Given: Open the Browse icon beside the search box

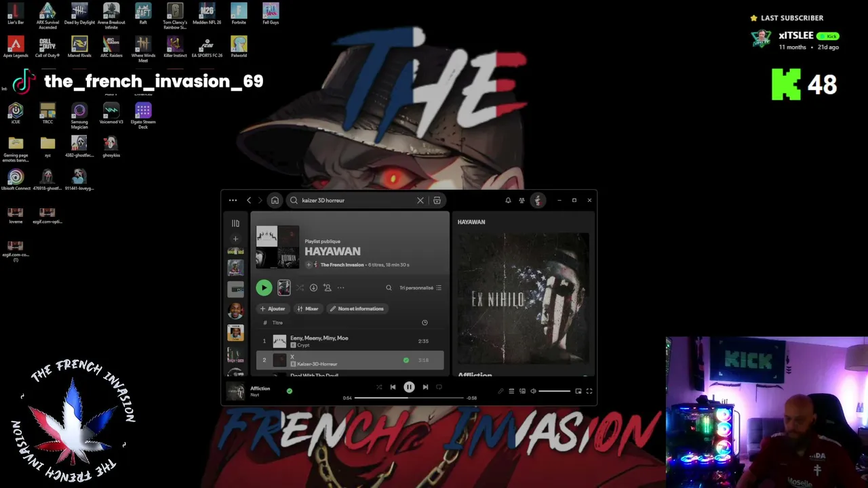Looking at the screenshot, I should click(437, 201).
